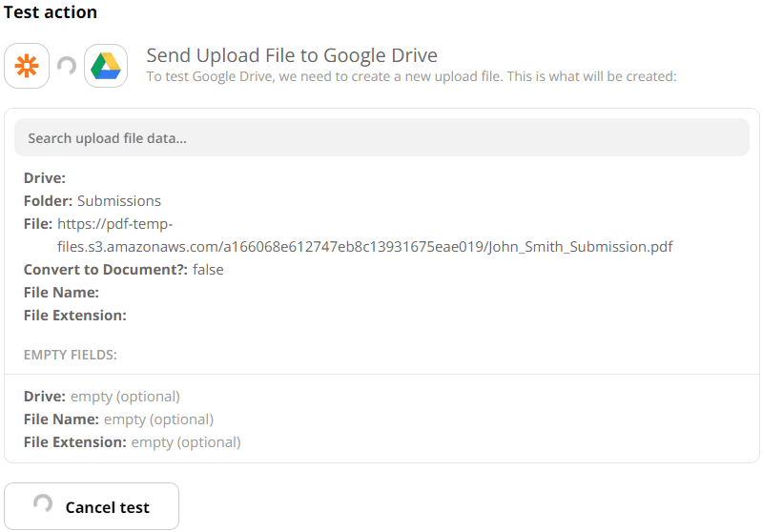Click the Test action heading
Image resolution: width=762 pixels, height=532 pixels.
tap(51, 12)
